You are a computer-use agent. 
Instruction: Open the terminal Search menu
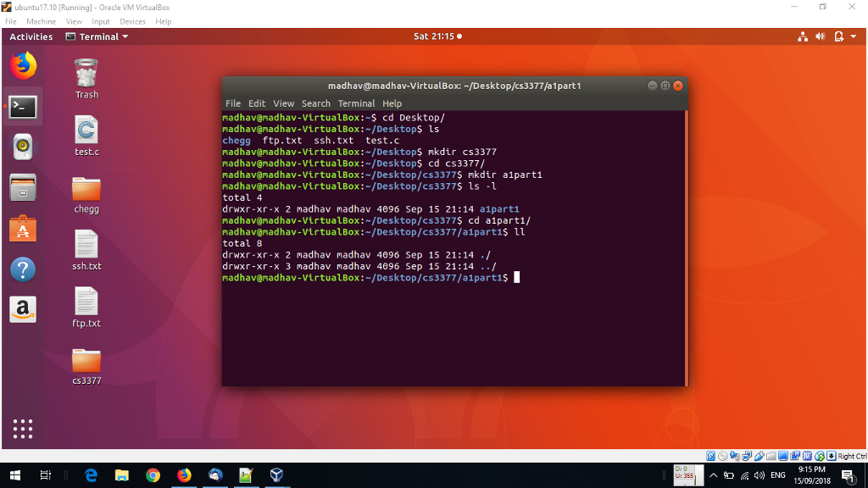coord(315,103)
